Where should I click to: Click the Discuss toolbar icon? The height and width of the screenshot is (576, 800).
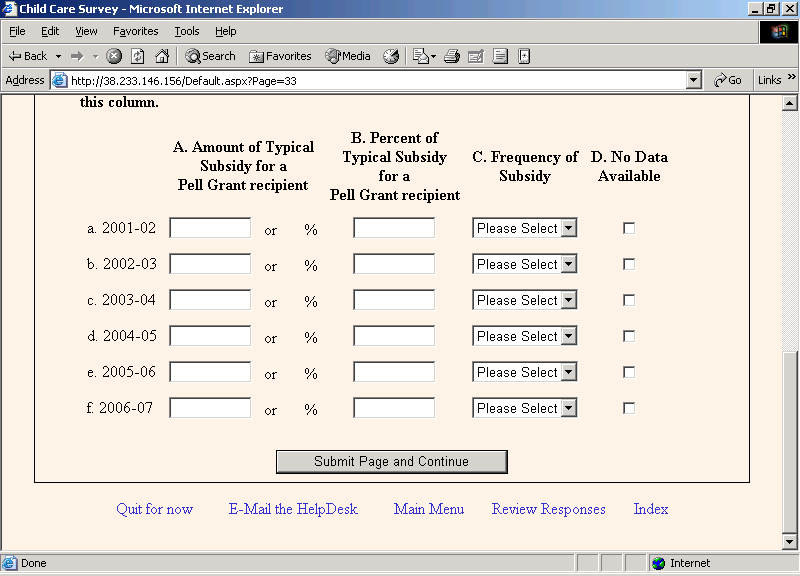(500, 56)
